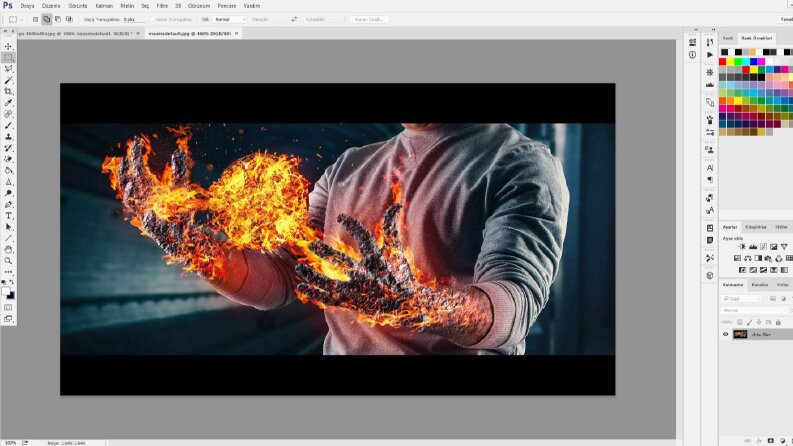This screenshot has width=793, height=446.
Task: Open the Filtre menu
Action: click(162, 6)
